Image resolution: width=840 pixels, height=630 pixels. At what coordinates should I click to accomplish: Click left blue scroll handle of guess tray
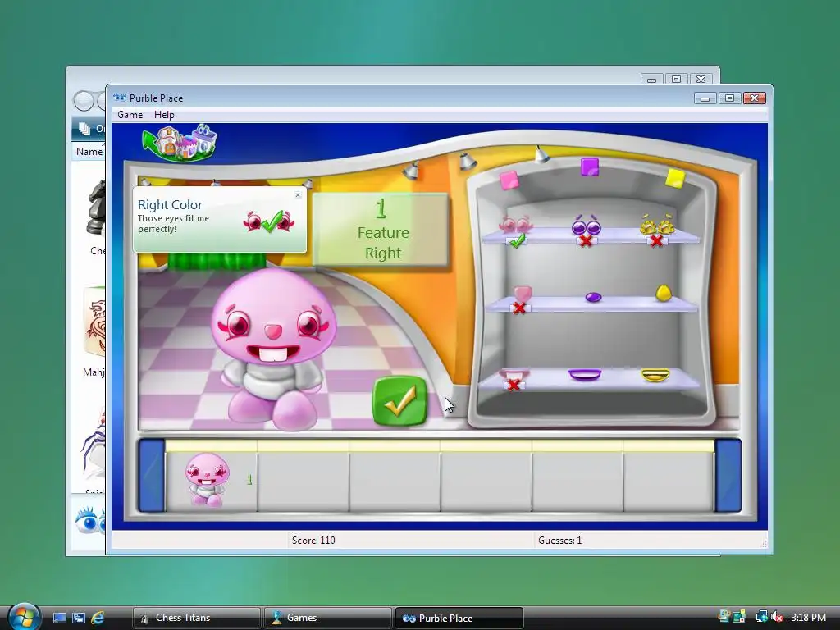(152, 475)
